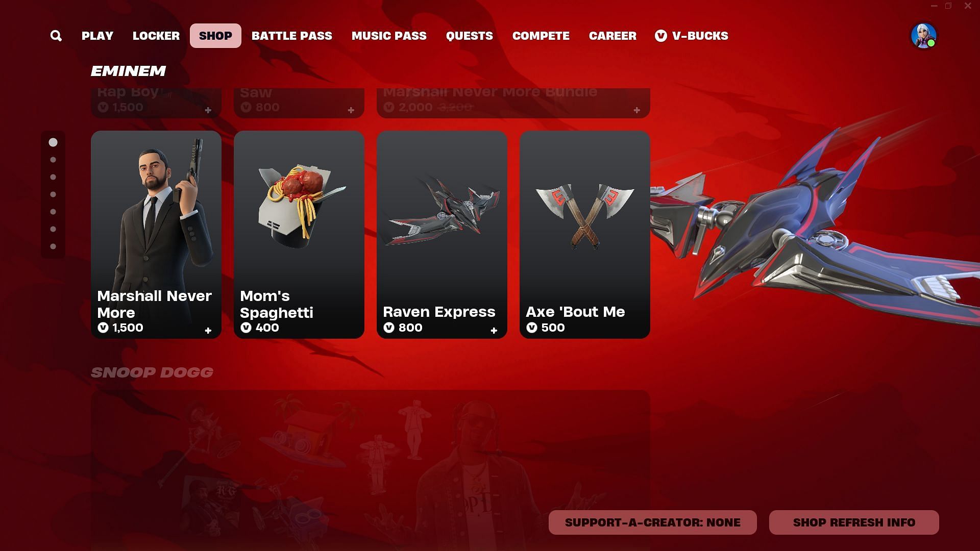The height and width of the screenshot is (551, 980).
Task: Go to the Quests tab
Action: coord(469,36)
